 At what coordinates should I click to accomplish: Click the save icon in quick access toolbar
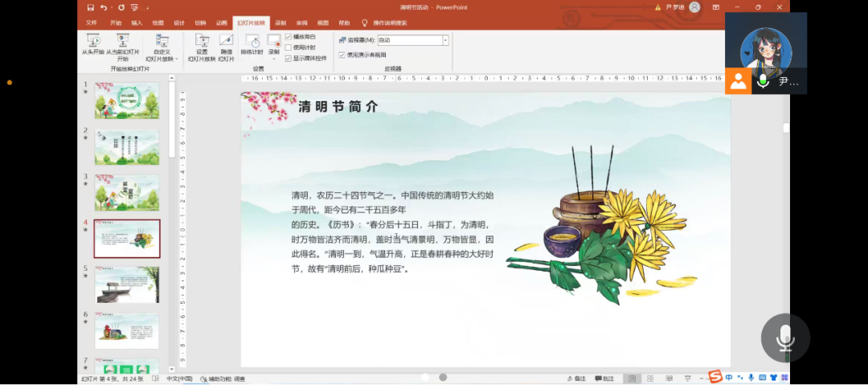91,7
